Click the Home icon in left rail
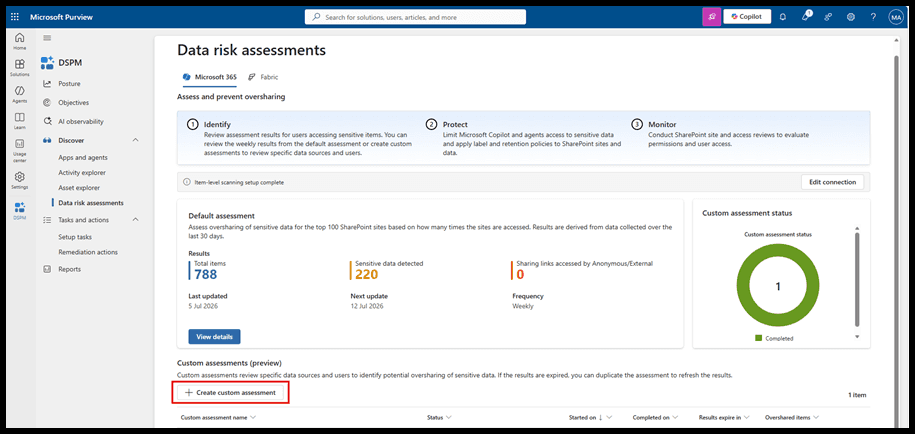 click(x=20, y=40)
